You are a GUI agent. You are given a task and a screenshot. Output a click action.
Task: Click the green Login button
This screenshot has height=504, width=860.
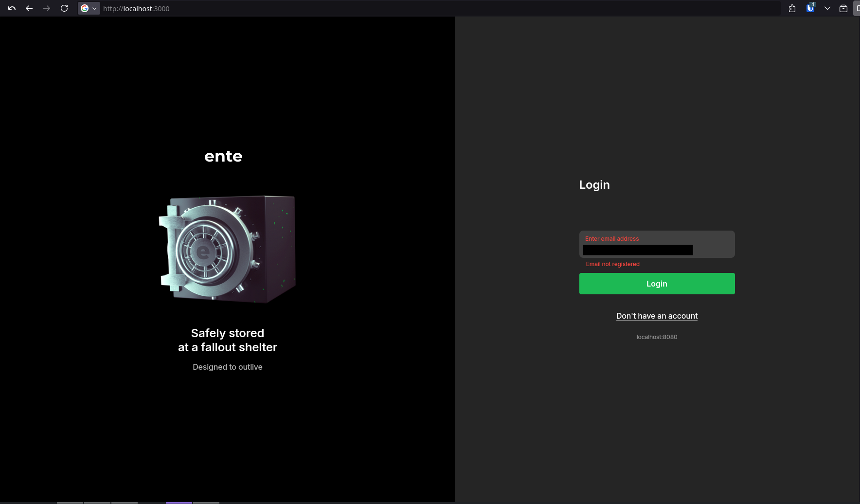coord(657,284)
